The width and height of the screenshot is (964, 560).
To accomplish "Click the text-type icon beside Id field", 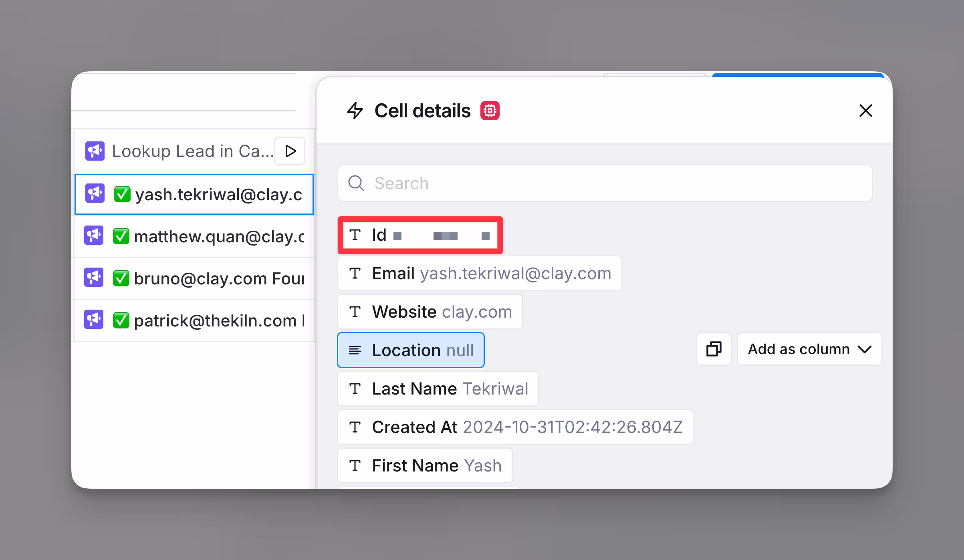I will (355, 235).
